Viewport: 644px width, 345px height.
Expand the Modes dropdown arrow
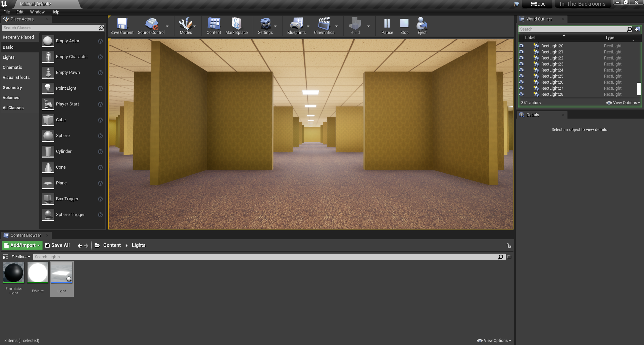tap(195, 26)
